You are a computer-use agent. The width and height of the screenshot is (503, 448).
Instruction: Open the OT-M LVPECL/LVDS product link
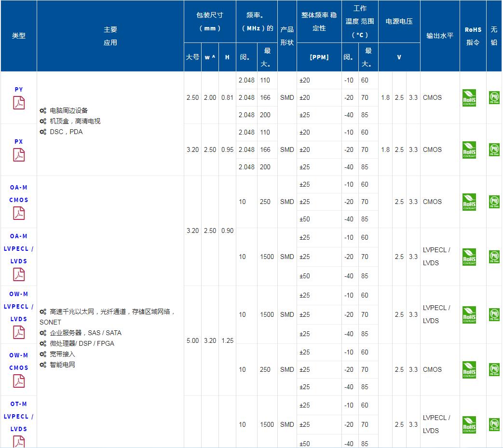click(x=19, y=416)
